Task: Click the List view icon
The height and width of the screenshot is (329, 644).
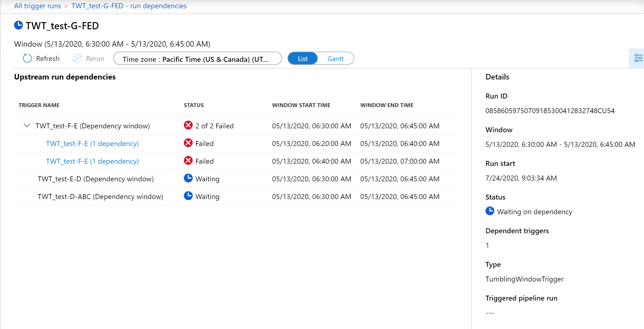Action: 302,58
